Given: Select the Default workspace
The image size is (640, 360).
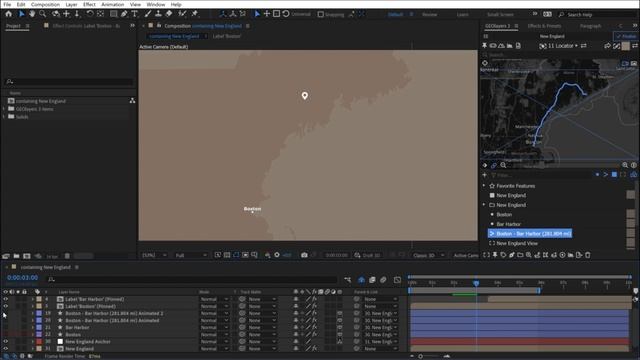Looking at the screenshot, I should pyautogui.click(x=395, y=14).
